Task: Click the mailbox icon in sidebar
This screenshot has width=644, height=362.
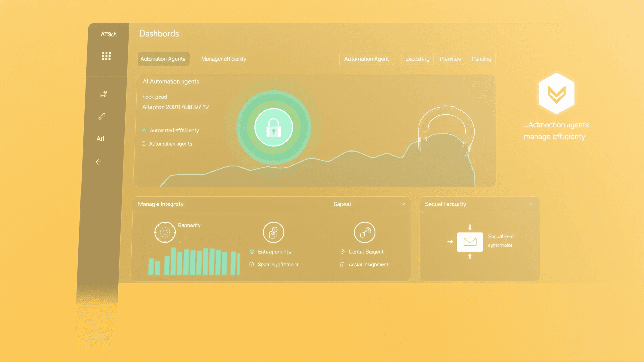Action: (103, 94)
